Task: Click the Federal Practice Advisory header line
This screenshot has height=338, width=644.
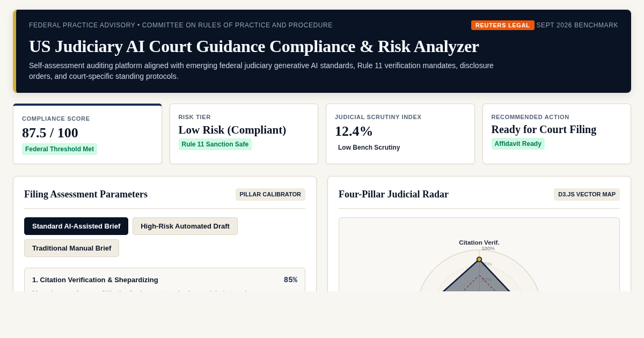Action: tap(181, 25)
